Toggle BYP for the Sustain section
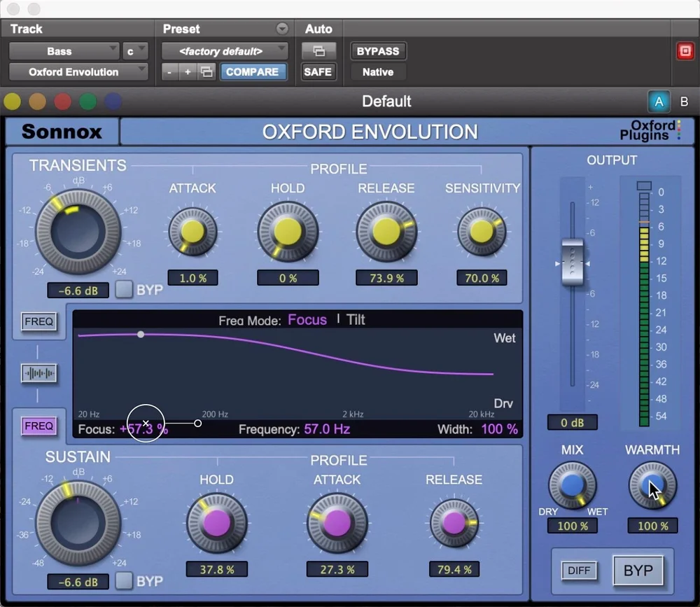The height and width of the screenshot is (607, 700). (123, 581)
